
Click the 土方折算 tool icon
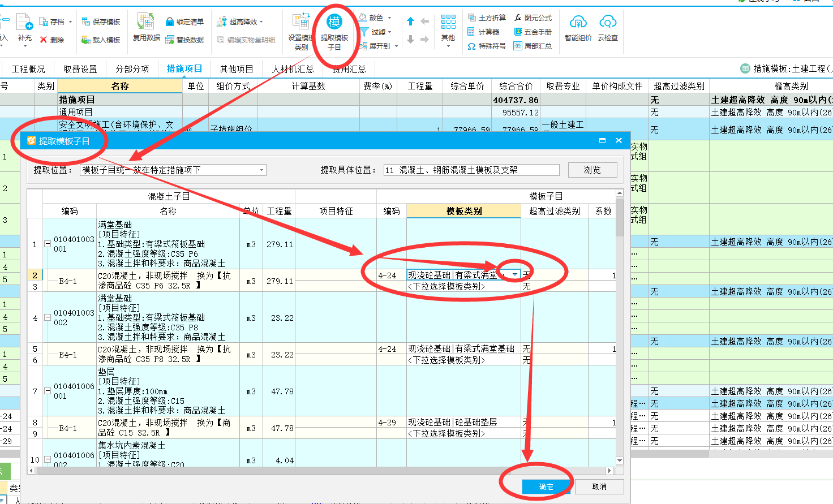pyautogui.click(x=471, y=18)
